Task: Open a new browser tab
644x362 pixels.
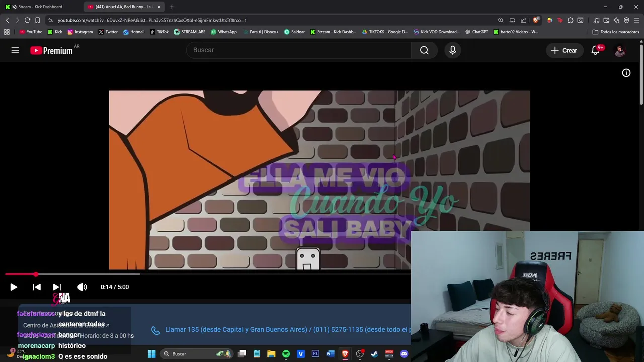Action: tap(172, 7)
